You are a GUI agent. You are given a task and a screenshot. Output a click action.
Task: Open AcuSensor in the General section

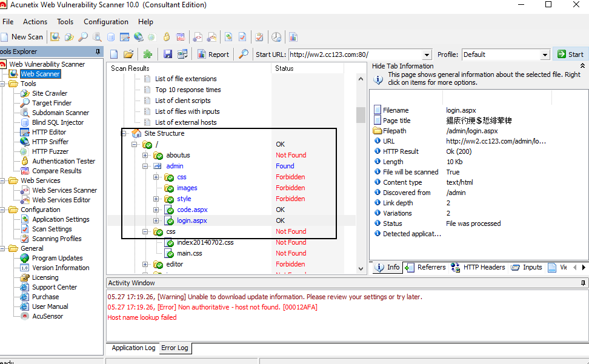click(x=48, y=316)
